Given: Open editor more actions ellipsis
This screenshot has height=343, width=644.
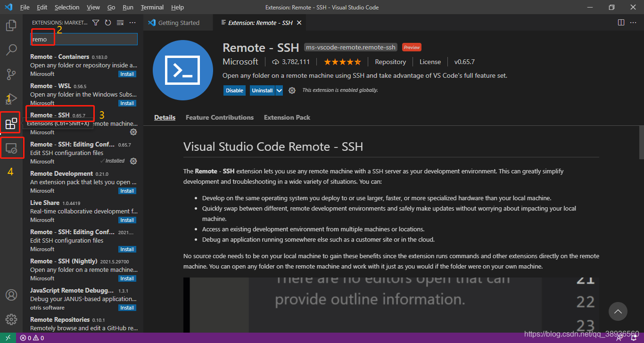Looking at the screenshot, I should tap(633, 23).
